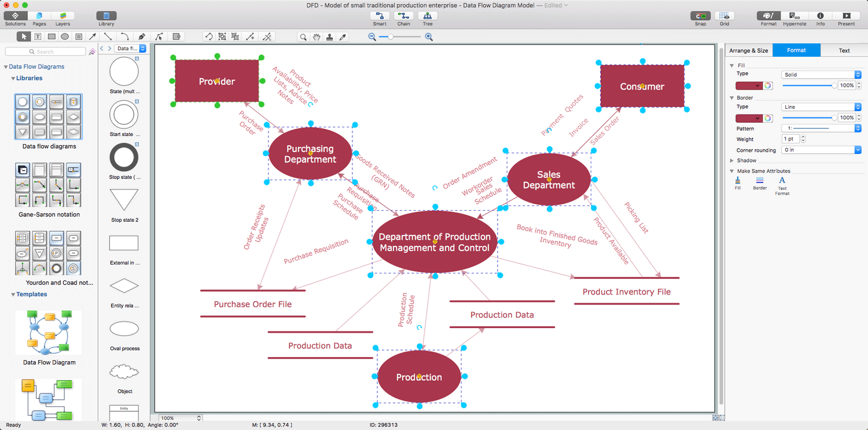Collapse the Border section

point(732,98)
